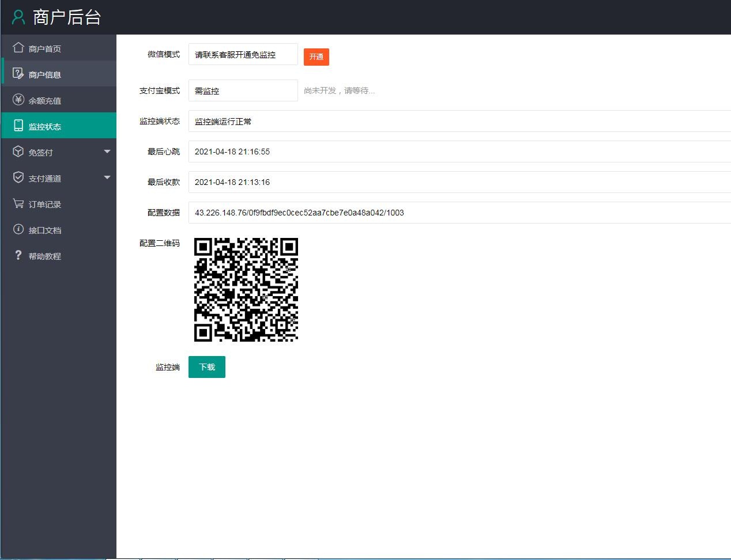731x560 pixels.
Task: Open the 支付宝模式 selection box showing 需监控
Action: click(x=243, y=90)
